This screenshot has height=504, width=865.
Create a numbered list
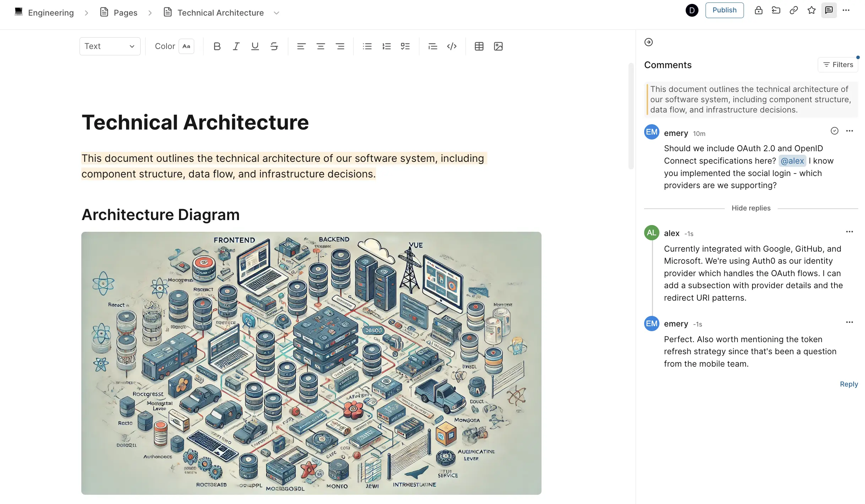(386, 46)
